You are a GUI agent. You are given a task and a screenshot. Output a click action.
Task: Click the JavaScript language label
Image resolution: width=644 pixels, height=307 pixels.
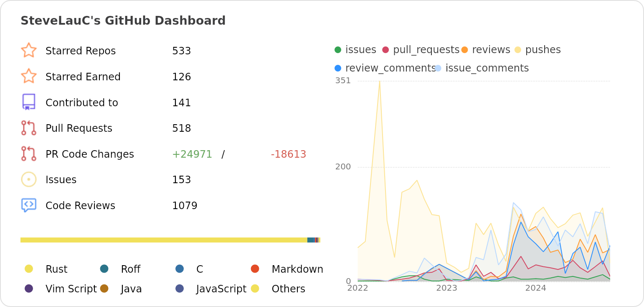(x=221, y=289)
